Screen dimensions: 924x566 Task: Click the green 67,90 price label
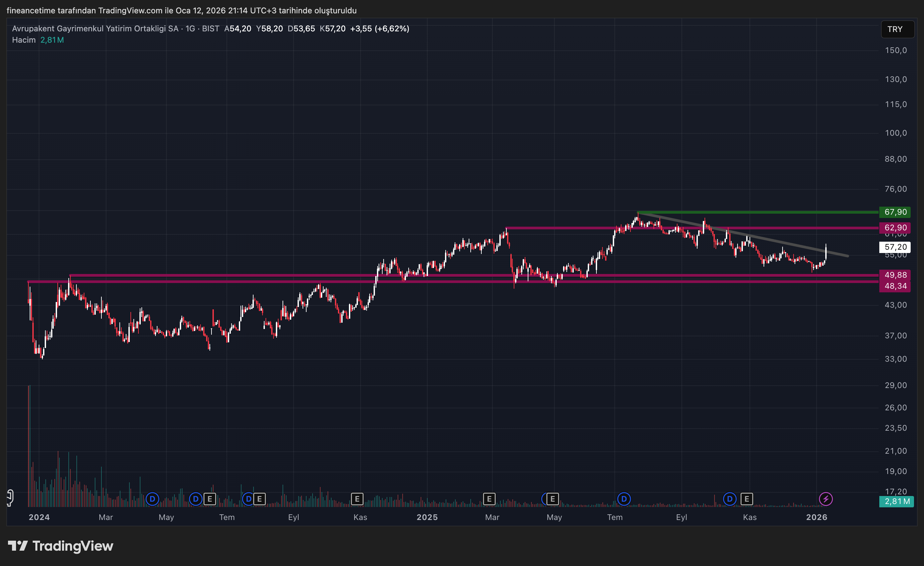click(895, 212)
